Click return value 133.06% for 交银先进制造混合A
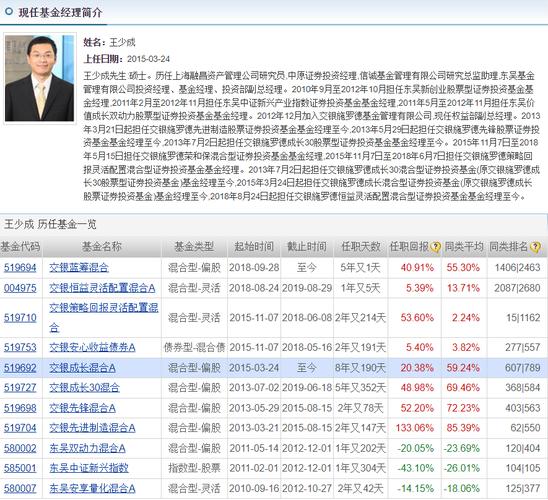This screenshot has height=500, width=548. pos(414,428)
